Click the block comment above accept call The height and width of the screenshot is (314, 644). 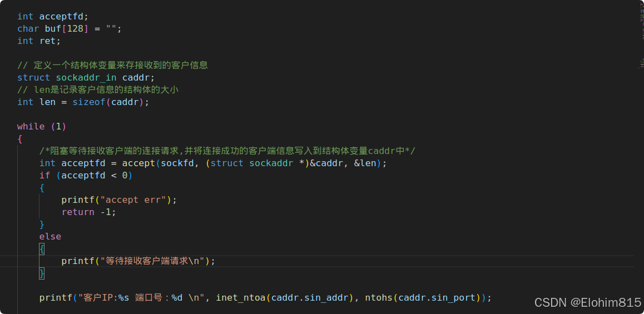(x=227, y=151)
